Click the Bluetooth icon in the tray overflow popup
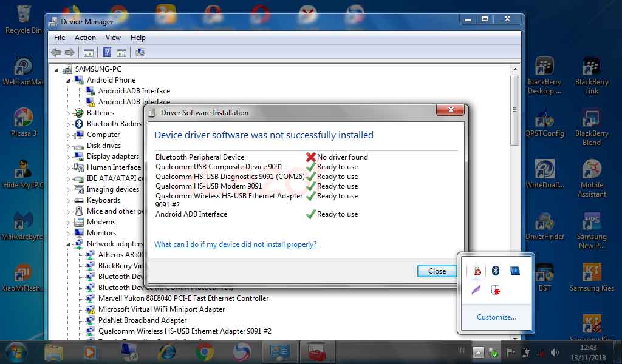This screenshot has height=364, width=622. 496,271
